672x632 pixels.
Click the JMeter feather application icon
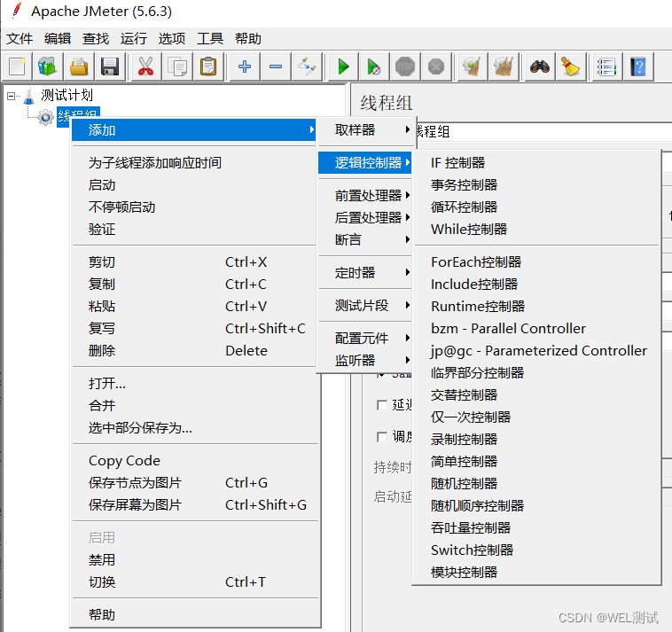tap(16, 11)
